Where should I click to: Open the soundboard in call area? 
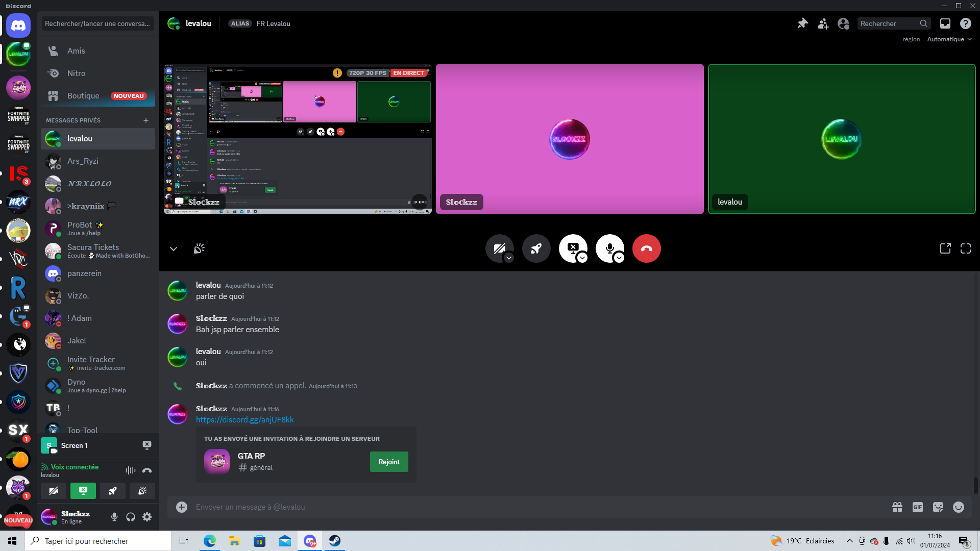199,248
